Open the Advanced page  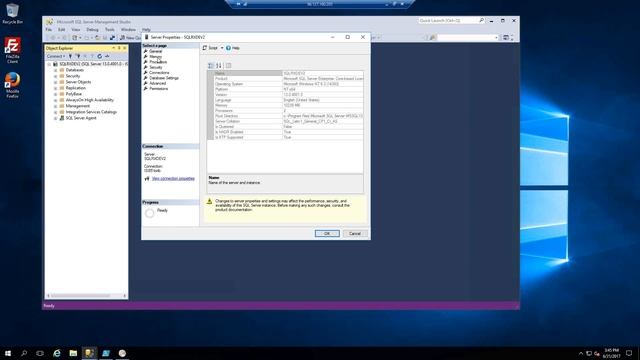pyautogui.click(x=158, y=83)
